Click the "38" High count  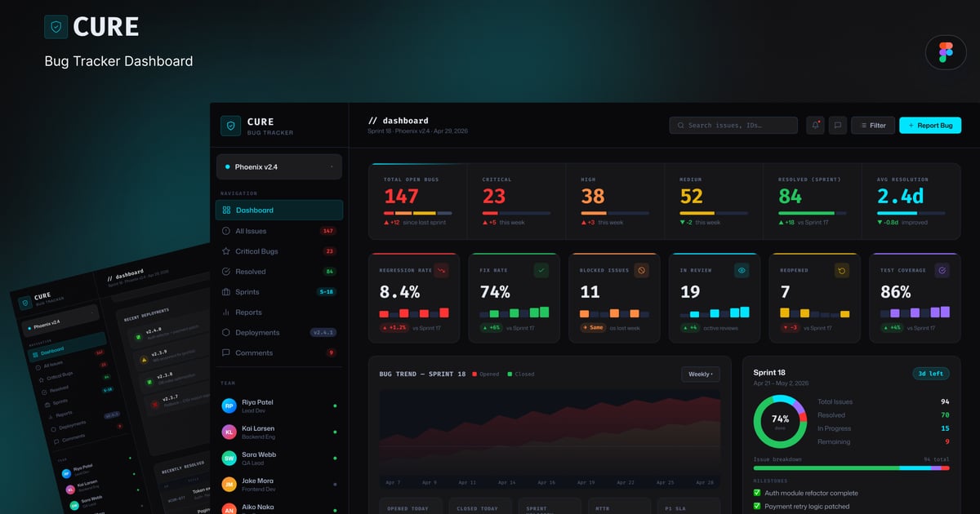click(x=593, y=196)
